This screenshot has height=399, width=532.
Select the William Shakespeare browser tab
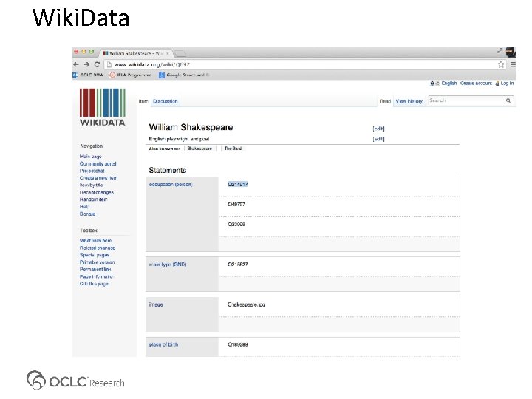pyautogui.click(x=136, y=53)
